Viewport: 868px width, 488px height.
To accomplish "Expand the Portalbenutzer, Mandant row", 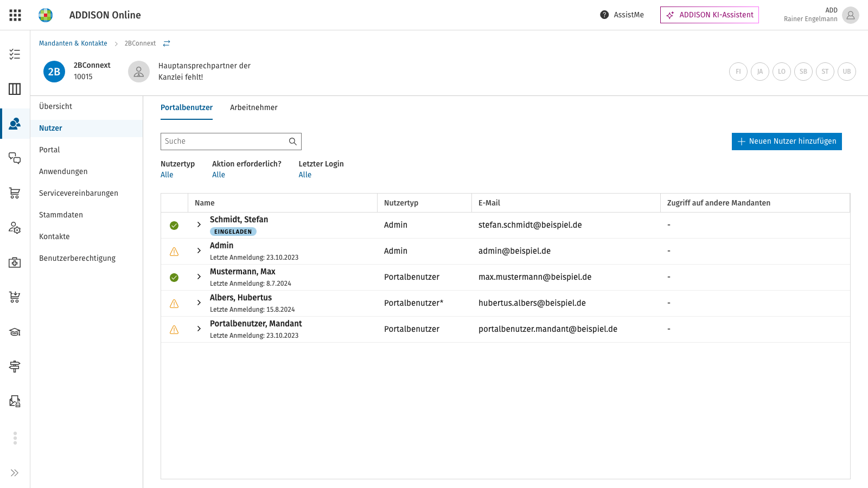I will [199, 329].
